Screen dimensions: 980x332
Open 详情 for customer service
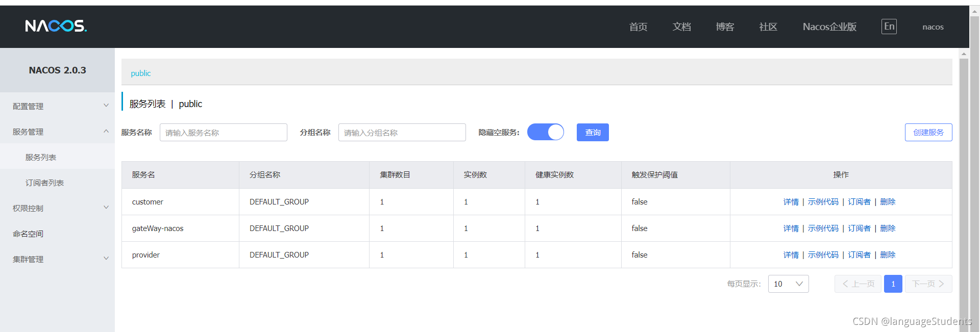791,202
